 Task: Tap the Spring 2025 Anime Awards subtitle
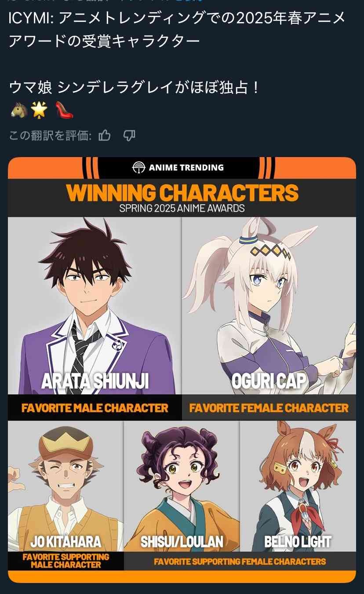(182, 208)
